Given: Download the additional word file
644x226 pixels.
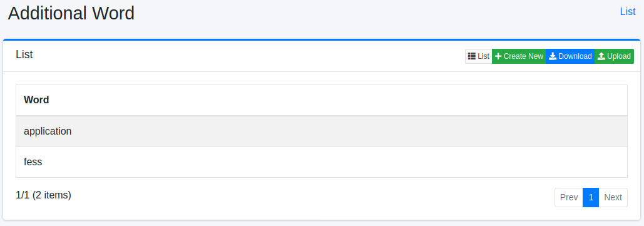Looking at the screenshot, I should pos(570,56).
